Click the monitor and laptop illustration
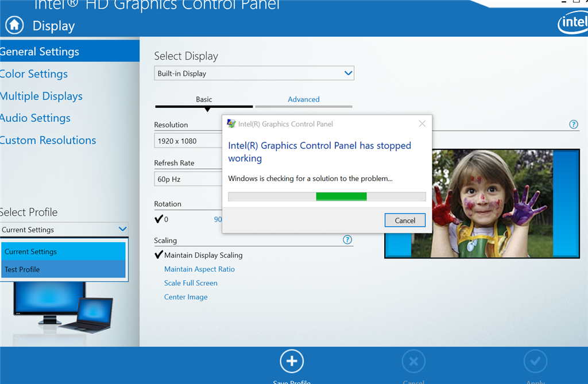The image size is (588, 384). click(63, 308)
